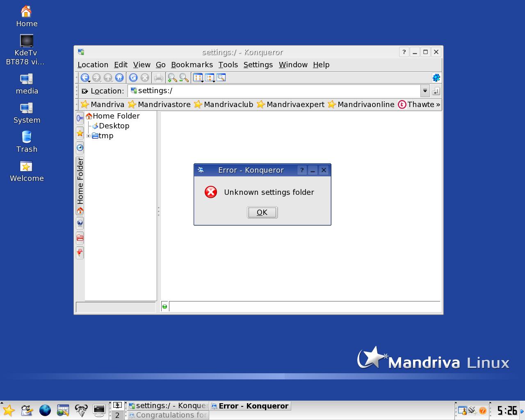Viewport: 525px width, 420px height.
Task: Launch the terminal from the taskbar
Action: pyautogui.click(x=99, y=410)
